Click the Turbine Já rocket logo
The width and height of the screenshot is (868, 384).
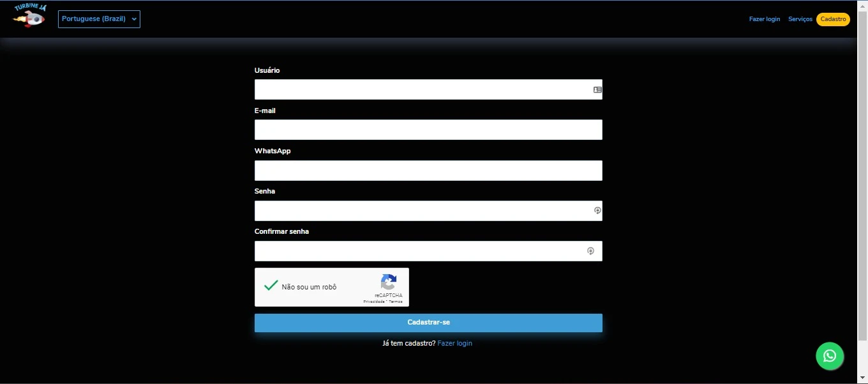click(x=29, y=15)
